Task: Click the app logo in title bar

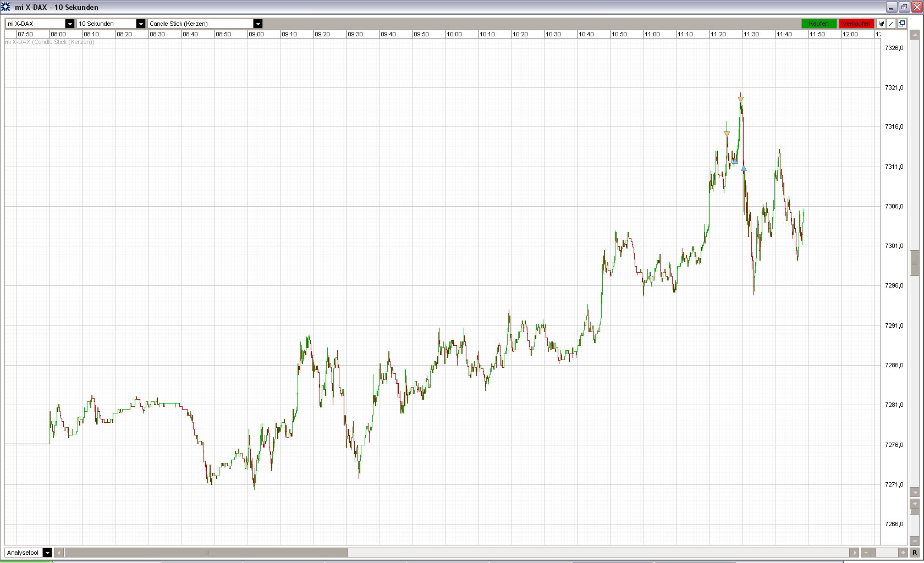Action: pos(5,7)
